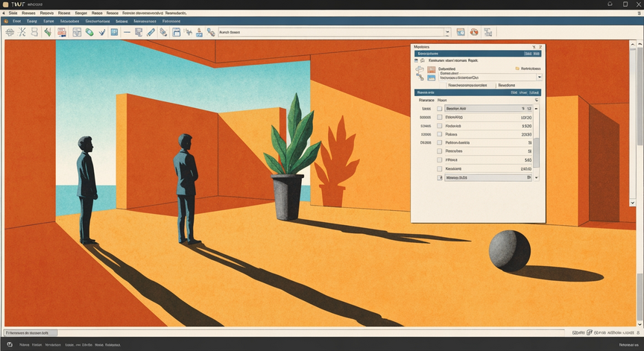644x351 pixels.
Task: Click the horizontal line toolbar icon
Action: click(127, 32)
